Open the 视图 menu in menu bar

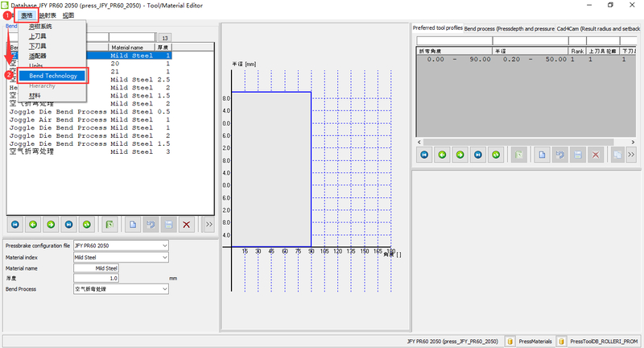pos(68,15)
